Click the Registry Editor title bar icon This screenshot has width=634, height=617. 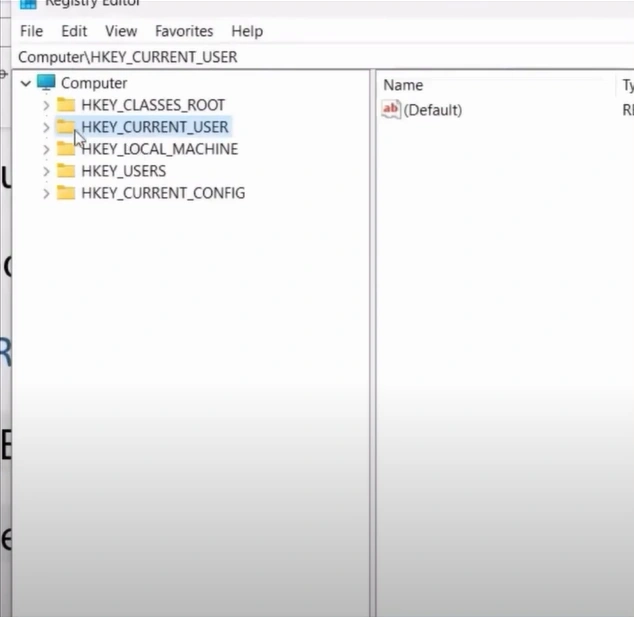click(x=28, y=4)
